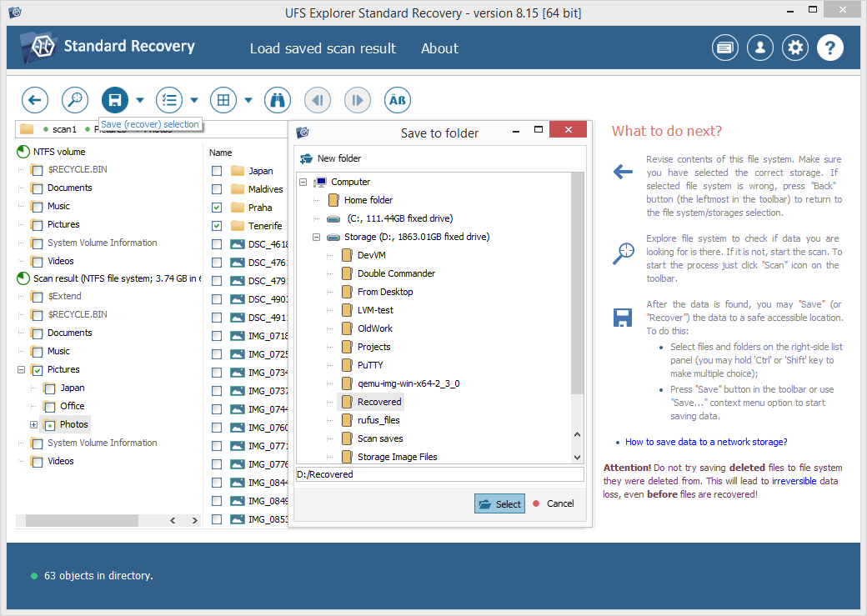Screen dimensions: 867x616
Task: Toggle the Pictures checkbox under Scan result
Action: (37, 370)
